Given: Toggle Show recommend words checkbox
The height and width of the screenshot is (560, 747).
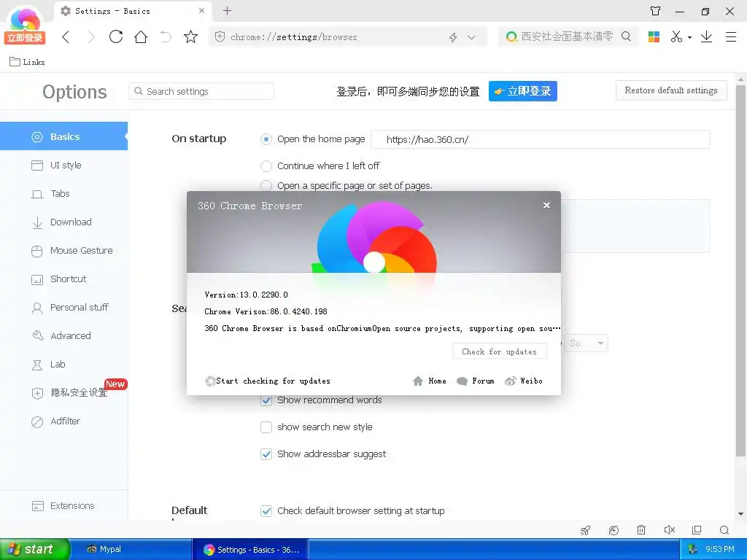Looking at the screenshot, I should [x=266, y=400].
